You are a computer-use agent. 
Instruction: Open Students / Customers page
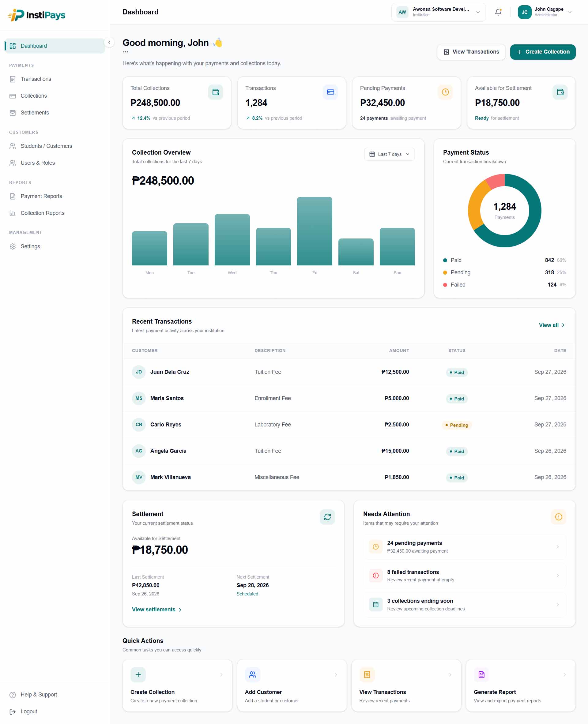(55, 146)
